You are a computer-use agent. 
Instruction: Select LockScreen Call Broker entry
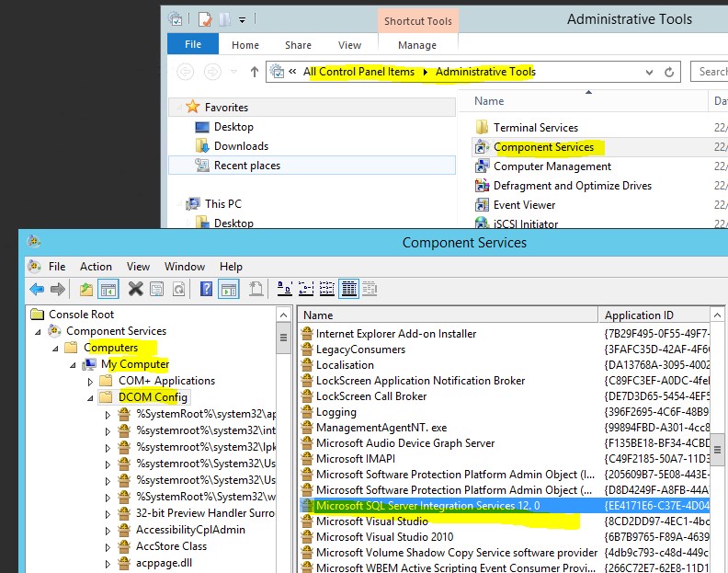click(371, 396)
